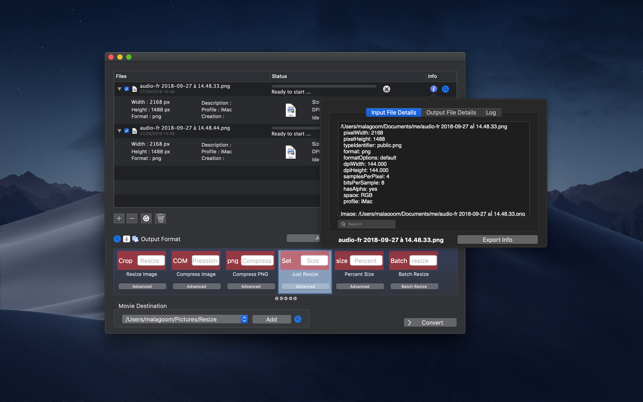Collapse the audio-fr 14.48.44.png details row
The height and width of the screenshot is (402, 643).
pos(119,130)
